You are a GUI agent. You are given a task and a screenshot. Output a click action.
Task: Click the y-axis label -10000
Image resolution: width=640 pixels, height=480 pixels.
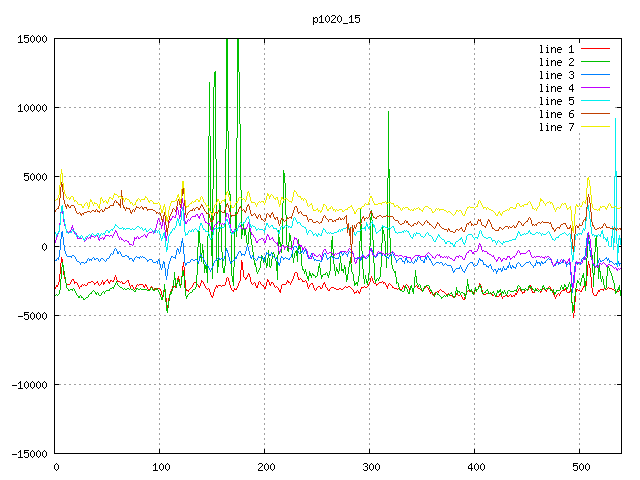[x=29, y=385]
